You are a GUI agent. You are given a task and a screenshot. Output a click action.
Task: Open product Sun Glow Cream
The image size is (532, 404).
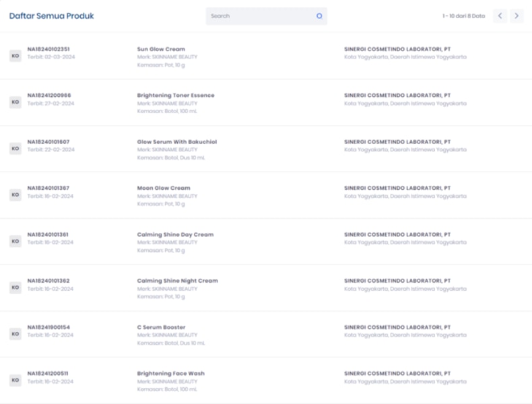click(161, 49)
